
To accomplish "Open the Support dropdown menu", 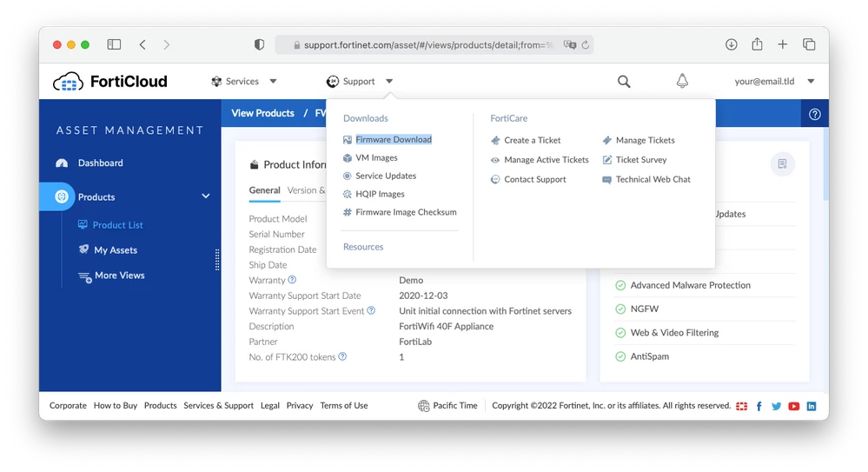I will (359, 82).
